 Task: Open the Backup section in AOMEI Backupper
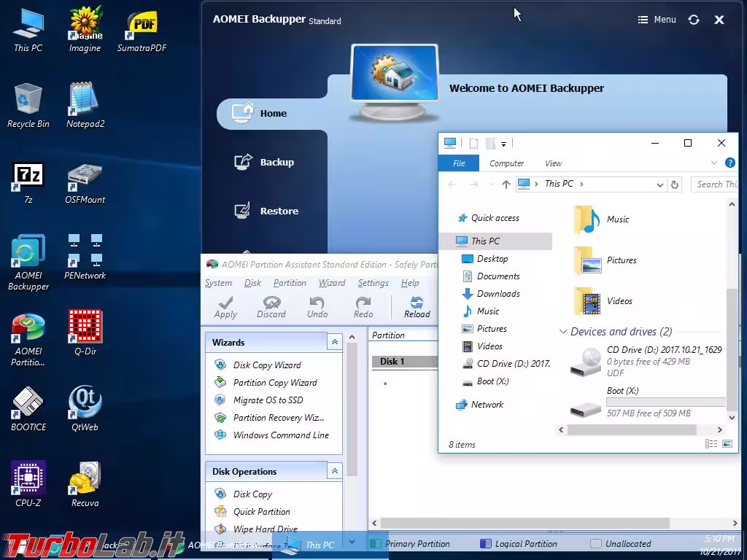coord(276,162)
